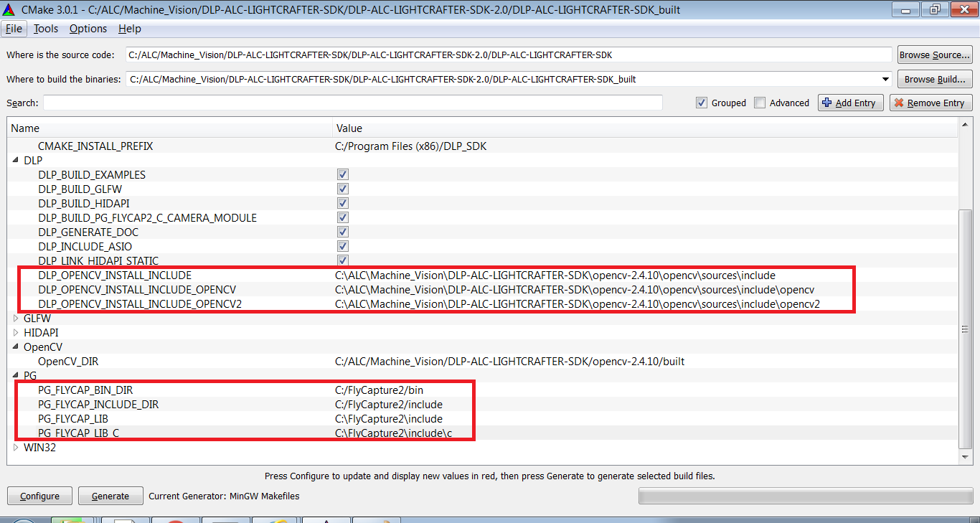The width and height of the screenshot is (980, 523).
Task: Disable the DLP_GENERATE_DOC checkbox
Action: [343, 232]
